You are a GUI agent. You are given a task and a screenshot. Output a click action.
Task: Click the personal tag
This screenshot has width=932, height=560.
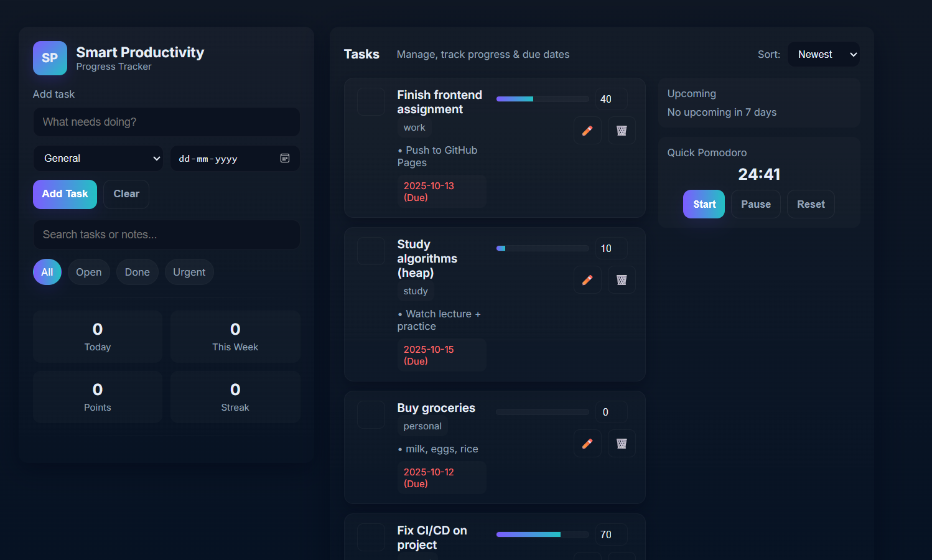[x=422, y=426]
